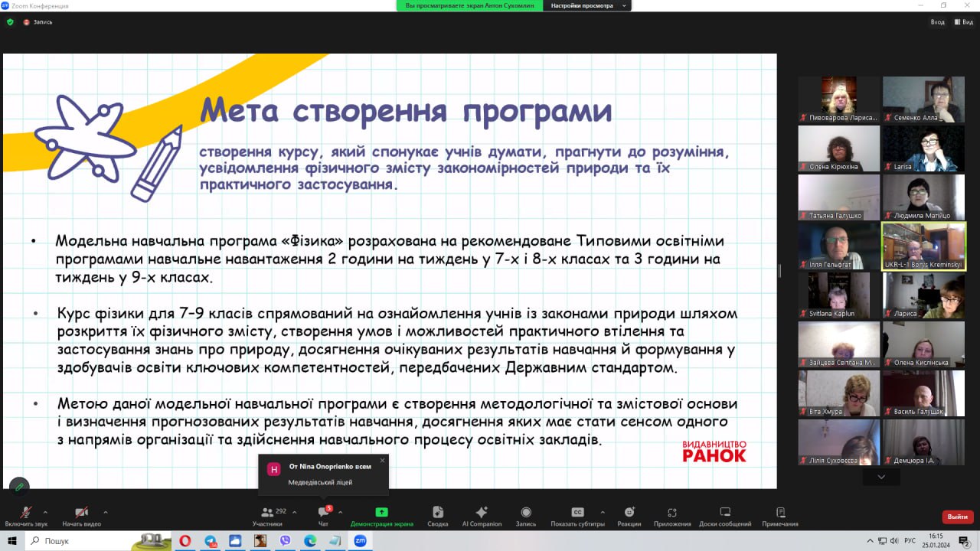980x551 pixels.
Task: Open Примечания notes icon
Action: [780, 513]
